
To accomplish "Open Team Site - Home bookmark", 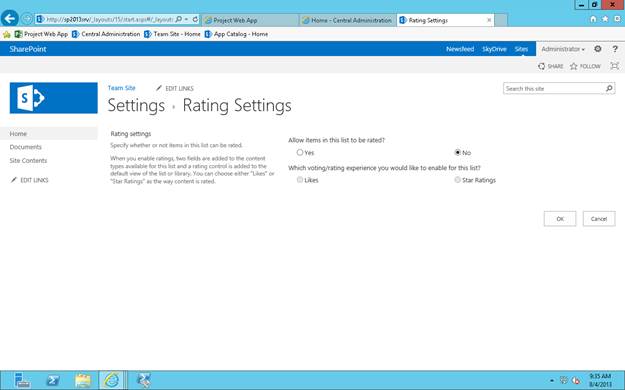I will pos(172,34).
